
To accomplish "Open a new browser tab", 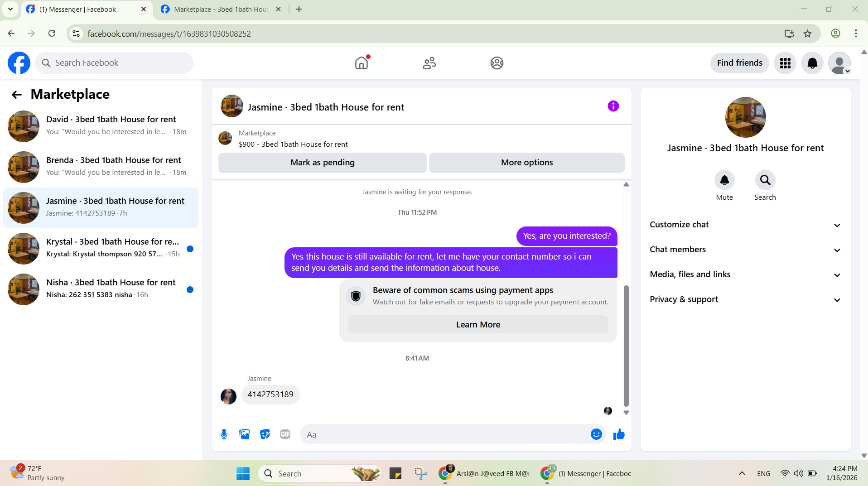I will coord(299,9).
